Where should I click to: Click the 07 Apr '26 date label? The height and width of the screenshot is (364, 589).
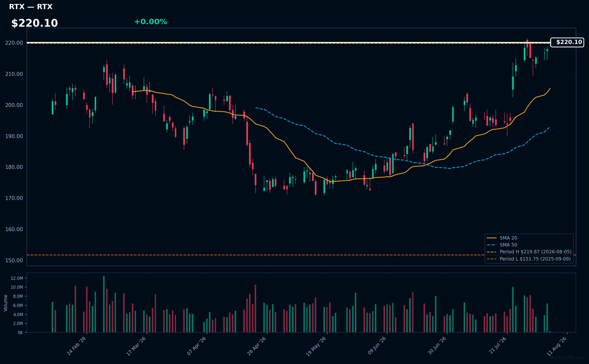(197, 346)
